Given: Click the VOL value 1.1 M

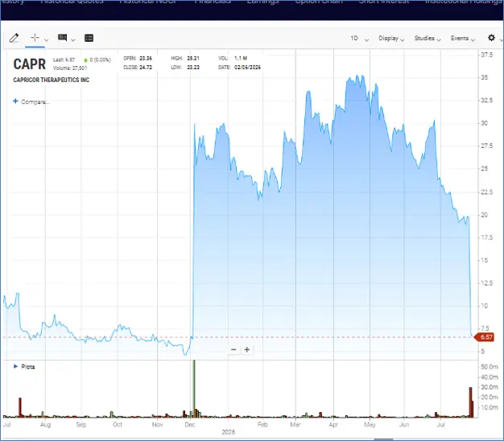Looking at the screenshot, I should 241,58.
